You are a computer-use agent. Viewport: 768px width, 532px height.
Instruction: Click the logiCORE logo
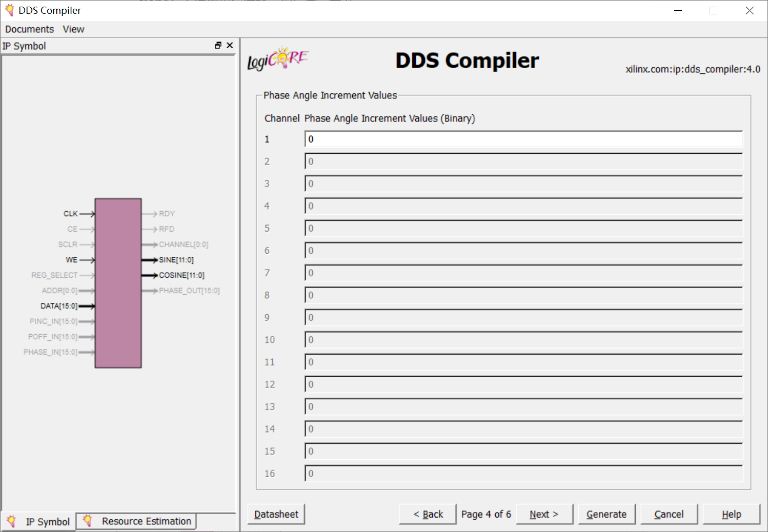(x=278, y=59)
